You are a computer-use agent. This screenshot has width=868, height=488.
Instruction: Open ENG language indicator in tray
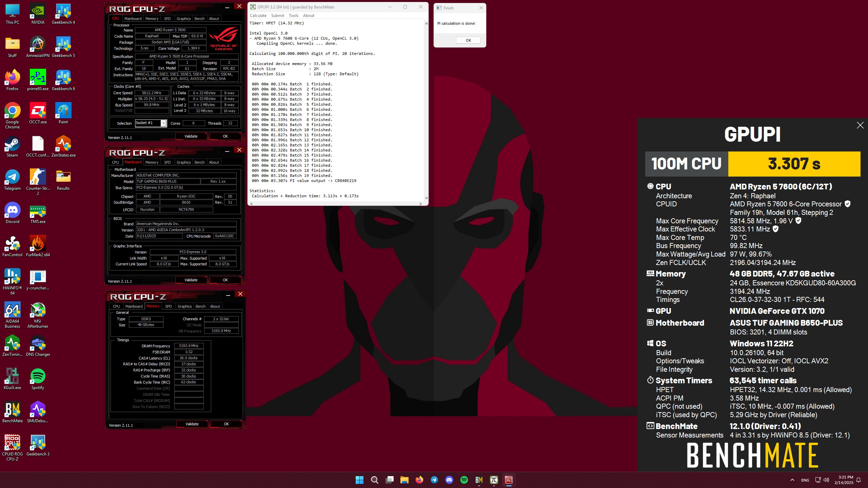805,480
